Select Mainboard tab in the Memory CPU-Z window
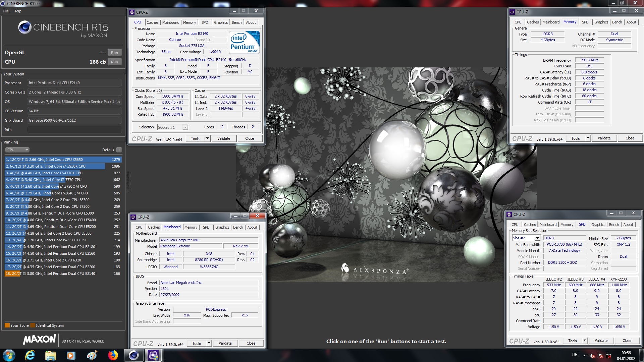Screen dimensions: 644x362 click(551, 22)
